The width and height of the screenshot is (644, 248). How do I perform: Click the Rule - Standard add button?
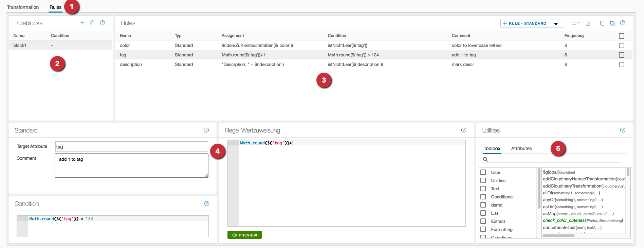click(x=525, y=23)
